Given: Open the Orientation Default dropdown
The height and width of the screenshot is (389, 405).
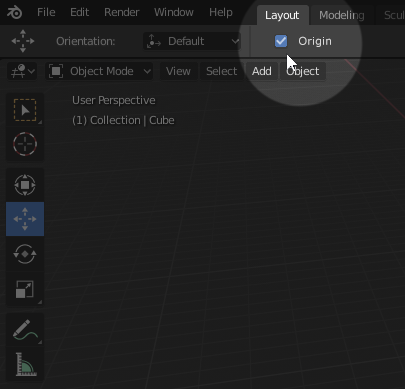Looking at the screenshot, I should click(x=192, y=41).
